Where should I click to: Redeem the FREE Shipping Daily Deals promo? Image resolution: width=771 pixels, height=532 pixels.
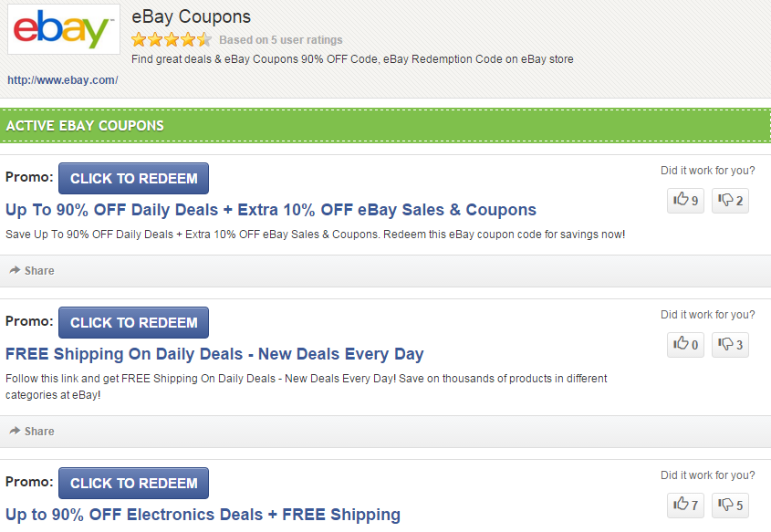pyautogui.click(x=133, y=323)
